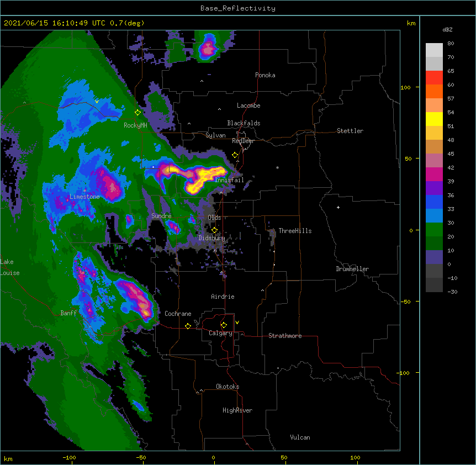Click the Banff label
Image resolution: width=476 pixels, height=465 pixels.
coord(68,313)
